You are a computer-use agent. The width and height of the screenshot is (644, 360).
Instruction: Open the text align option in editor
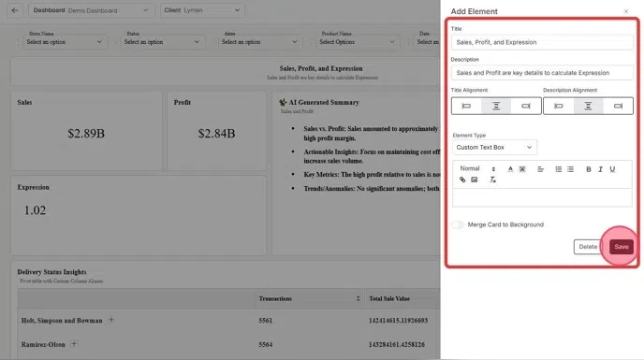pos(540,169)
